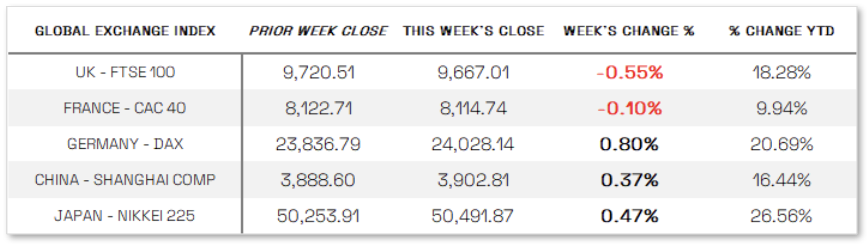Select the 26.56% YTD change value

click(x=781, y=216)
